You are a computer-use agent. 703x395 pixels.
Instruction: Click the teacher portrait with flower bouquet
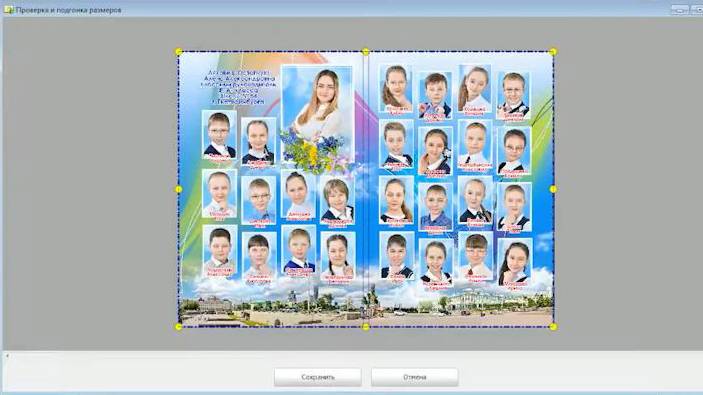click(317, 118)
